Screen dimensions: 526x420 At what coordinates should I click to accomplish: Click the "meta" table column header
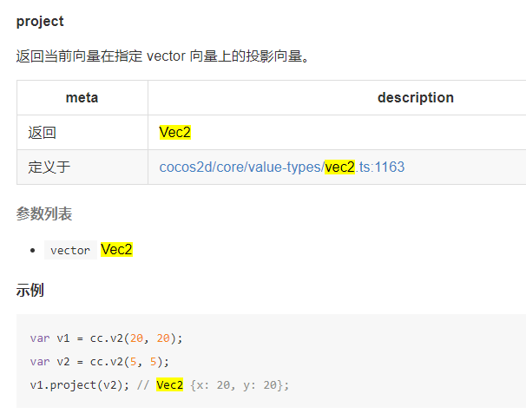pos(82,97)
